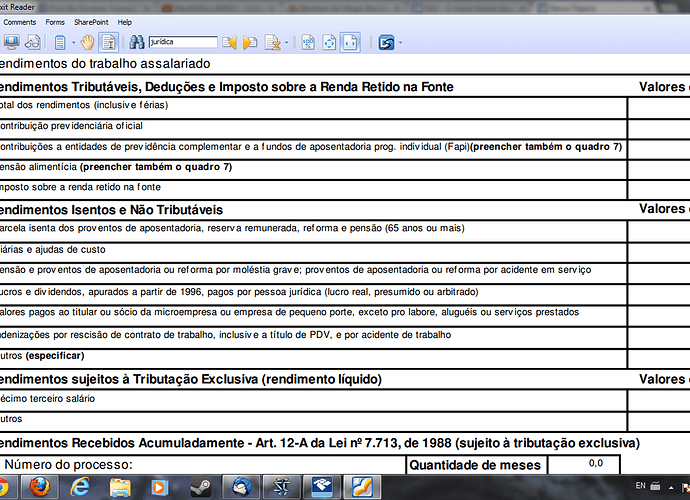Open the page layout dropdown arrow

(73, 43)
